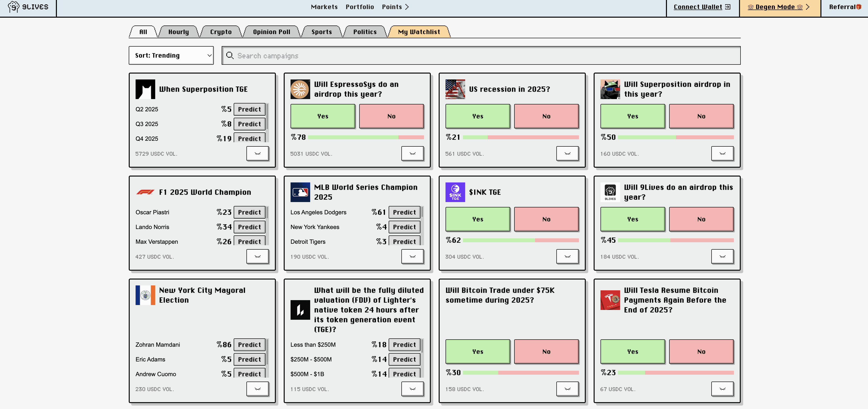Toggle watchlist eye on Bitcoin under $75K card

coord(567,389)
